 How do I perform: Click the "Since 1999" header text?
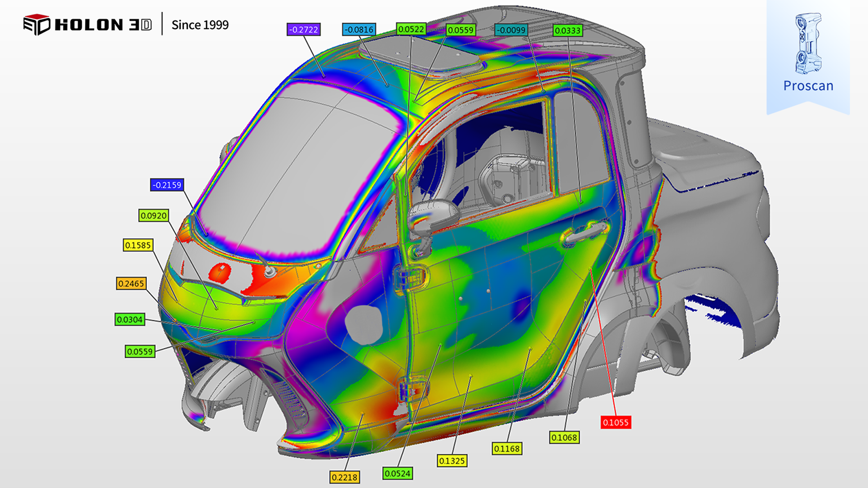click(x=200, y=25)
